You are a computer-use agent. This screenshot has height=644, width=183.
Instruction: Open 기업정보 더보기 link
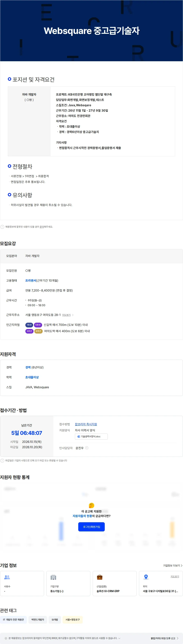point(172,566)
